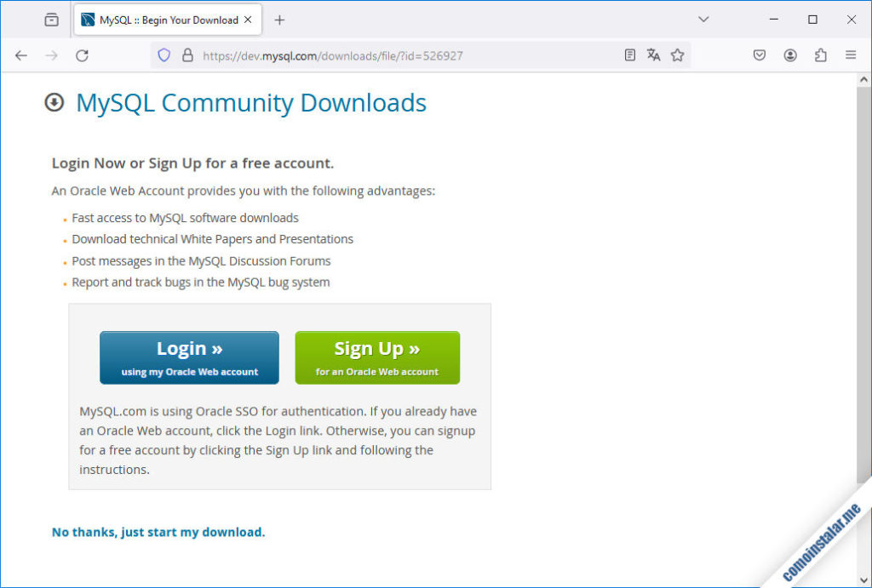Image resolution: width=872 pixels, height=588 pixels.
Task: Go back using the back arrow
Action: [21, 55]
